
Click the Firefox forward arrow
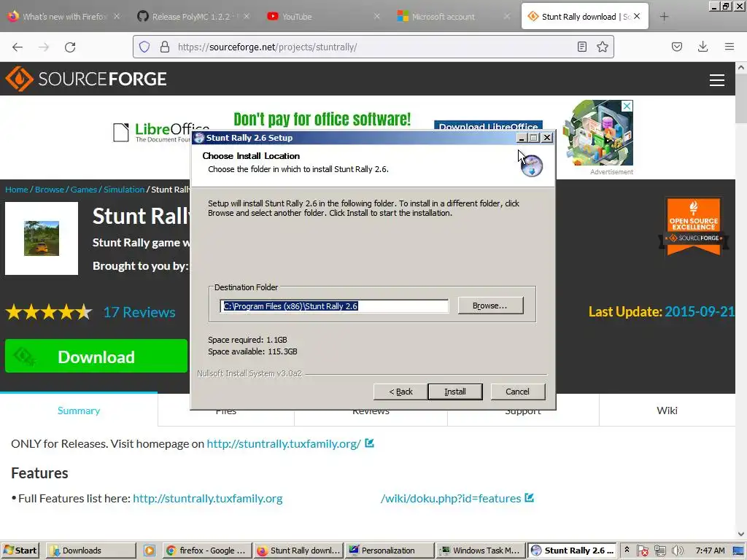pos(44,47)
